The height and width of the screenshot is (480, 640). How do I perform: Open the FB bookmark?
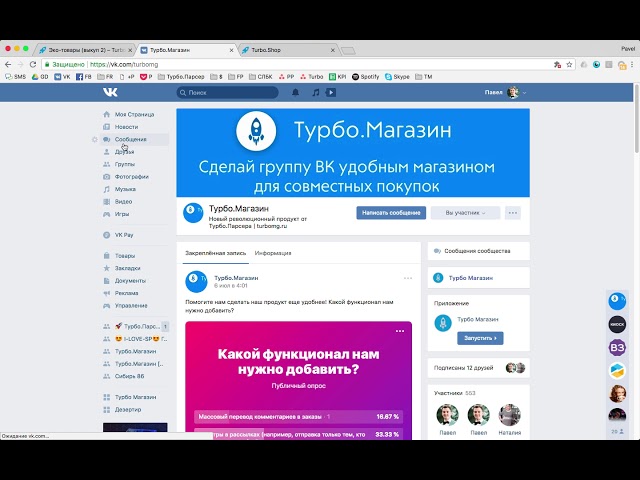point(84,76)
